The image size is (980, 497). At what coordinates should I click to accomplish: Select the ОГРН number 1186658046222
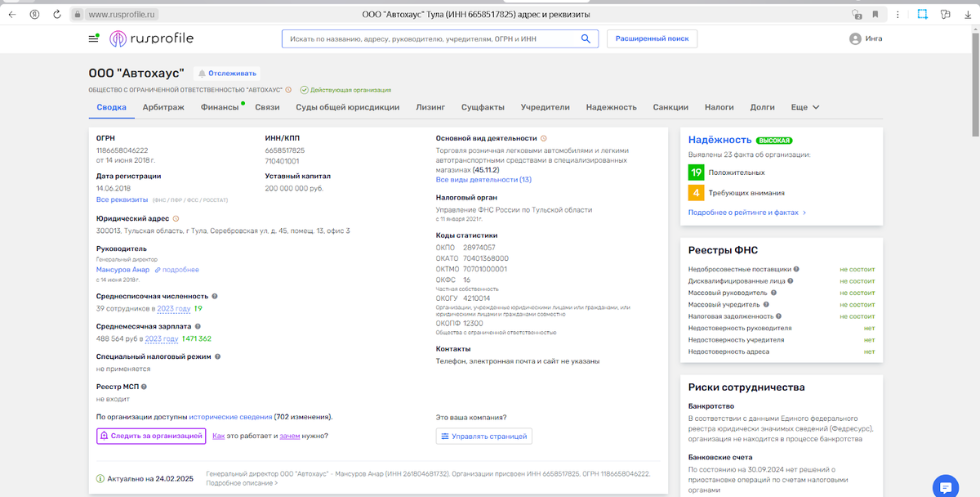[x=122, y=150]
